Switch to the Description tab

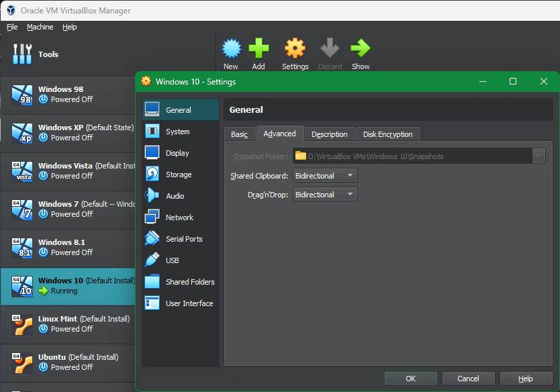tap(329, 134)
